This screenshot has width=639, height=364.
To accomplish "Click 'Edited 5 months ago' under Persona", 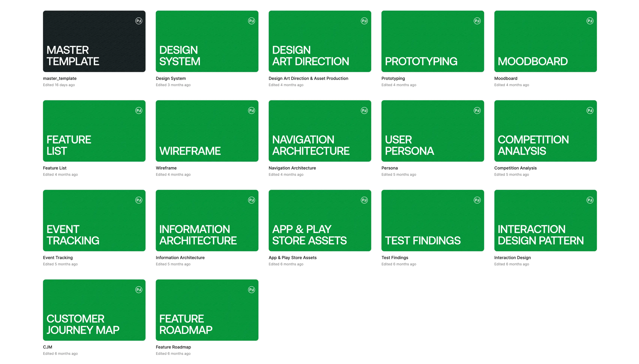I will point(399,175).
